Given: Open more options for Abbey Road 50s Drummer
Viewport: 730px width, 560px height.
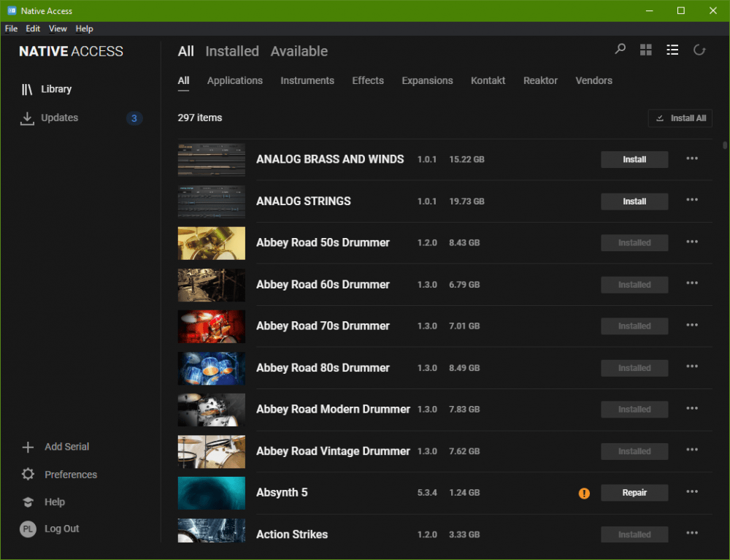Looking at the screenshot, I should point(692,242).
